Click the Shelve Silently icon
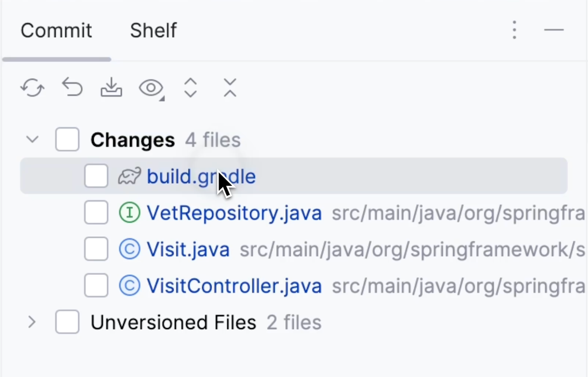Image resolution: width=588 pixels, height=377 pixels. [111, 87]
